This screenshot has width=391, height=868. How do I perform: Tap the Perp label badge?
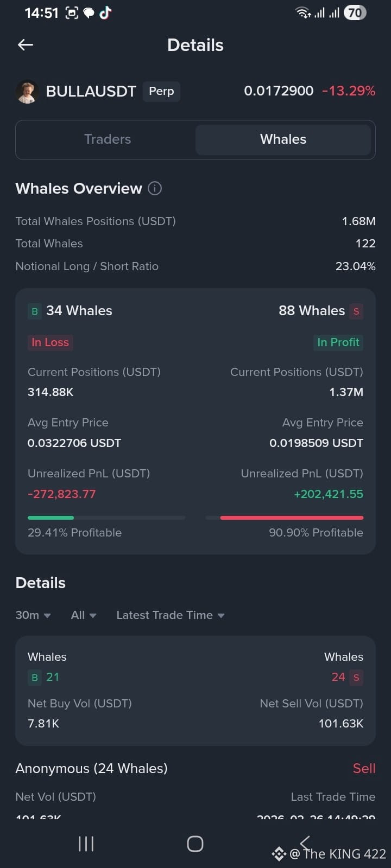coord(161,91)
